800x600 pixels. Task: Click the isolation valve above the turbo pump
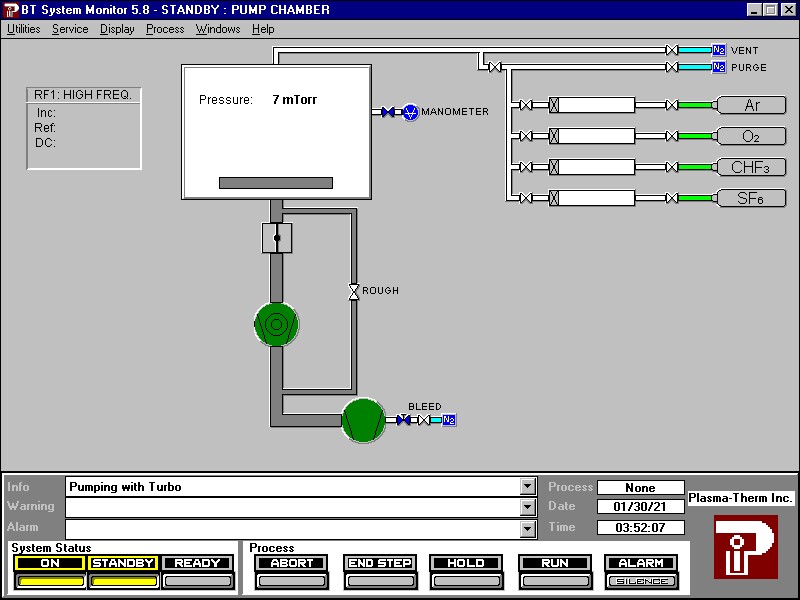276,238
